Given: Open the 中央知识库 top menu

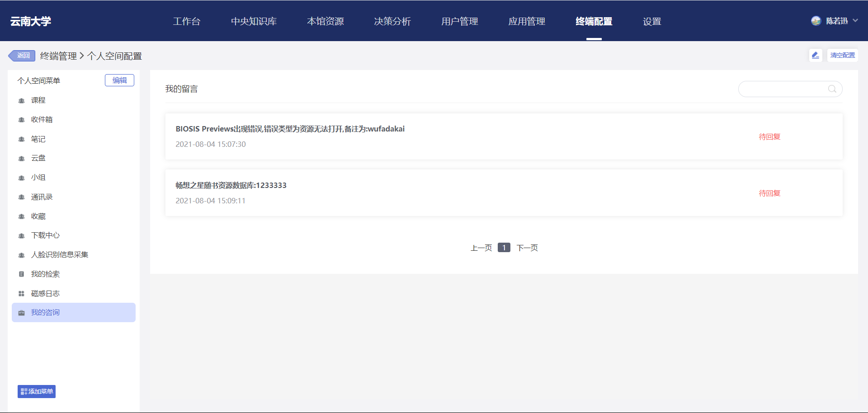Looking at the screenshot, I should point(254,21).
